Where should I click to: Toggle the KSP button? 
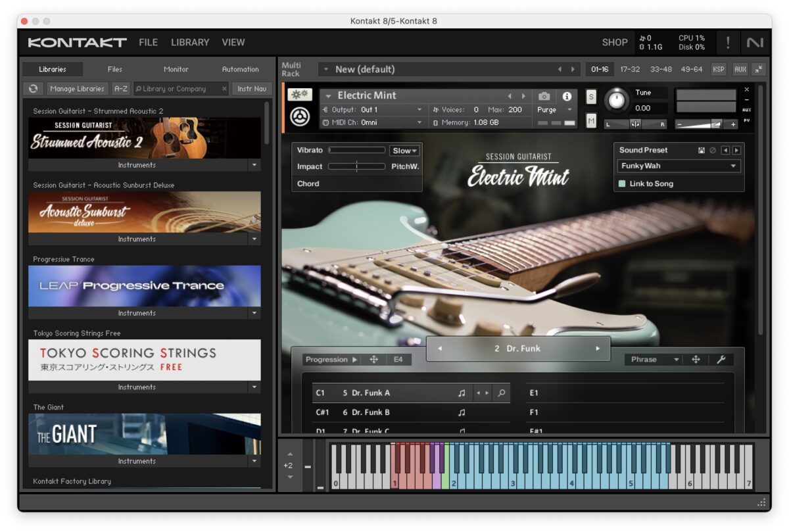tap(718, 69)
